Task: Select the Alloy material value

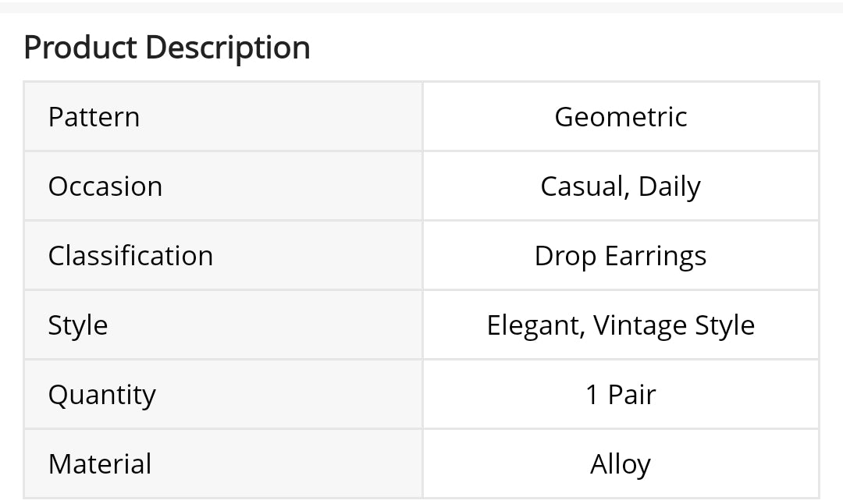Action: point(621,464)
